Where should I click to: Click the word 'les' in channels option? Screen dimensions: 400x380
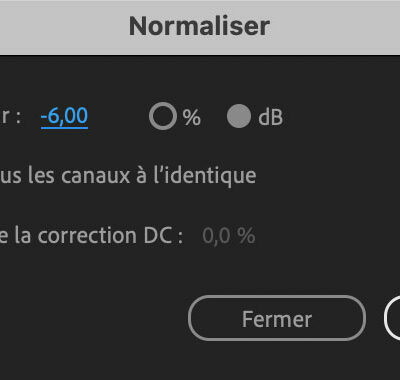pos(41,176)
